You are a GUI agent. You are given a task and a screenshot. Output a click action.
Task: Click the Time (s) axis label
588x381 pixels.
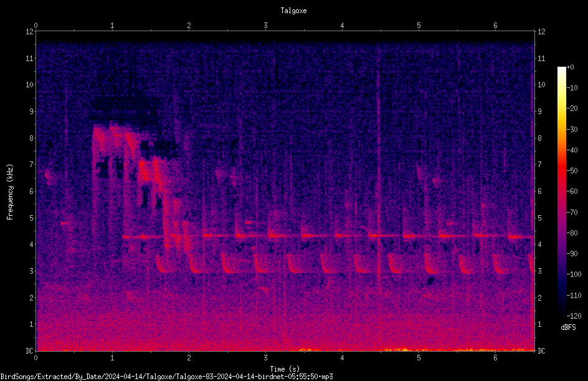[x=285, y=369]
